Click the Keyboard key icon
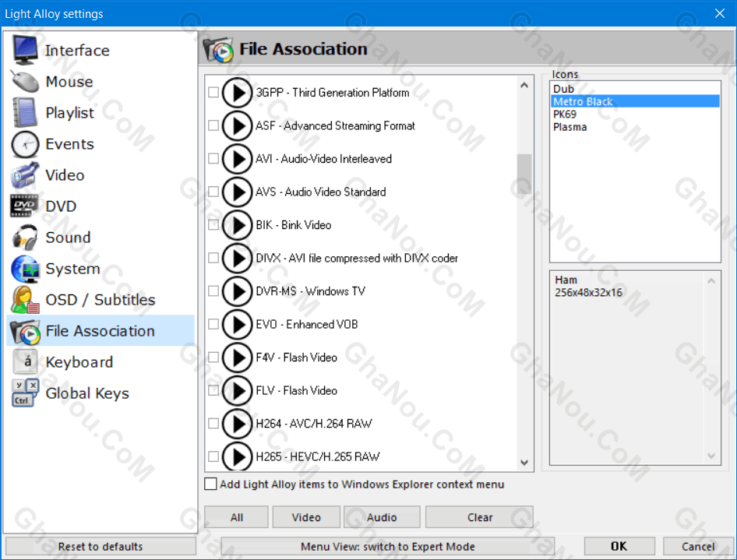 pos(26,361)
